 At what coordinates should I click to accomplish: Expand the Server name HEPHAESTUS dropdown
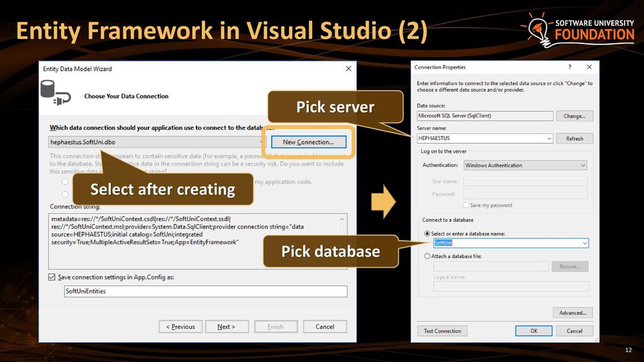point(549,138)
